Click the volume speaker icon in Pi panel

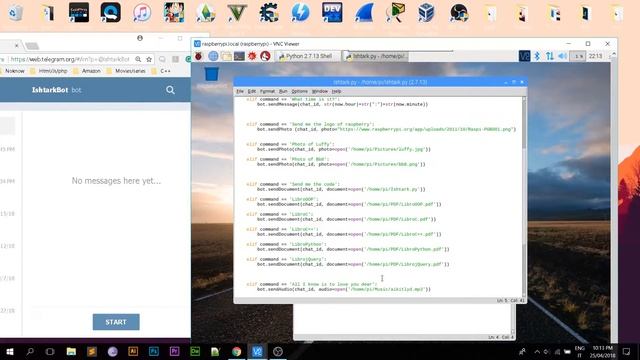pyautogui.click(x=562, y=56)
